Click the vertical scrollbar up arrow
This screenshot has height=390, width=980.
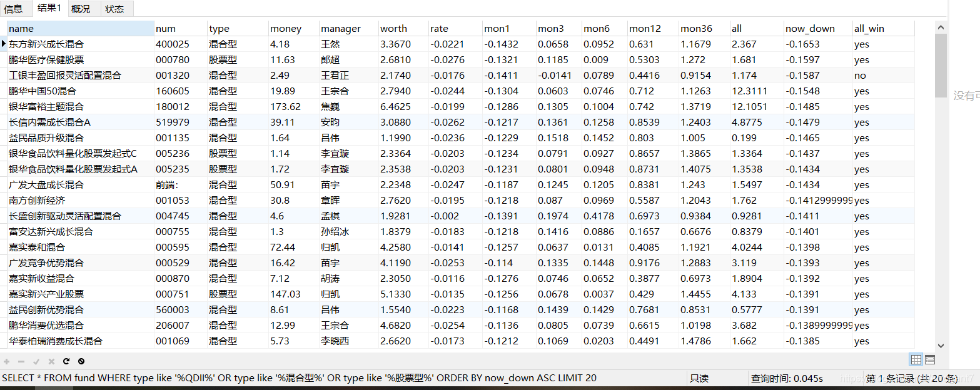pos(941,26)
